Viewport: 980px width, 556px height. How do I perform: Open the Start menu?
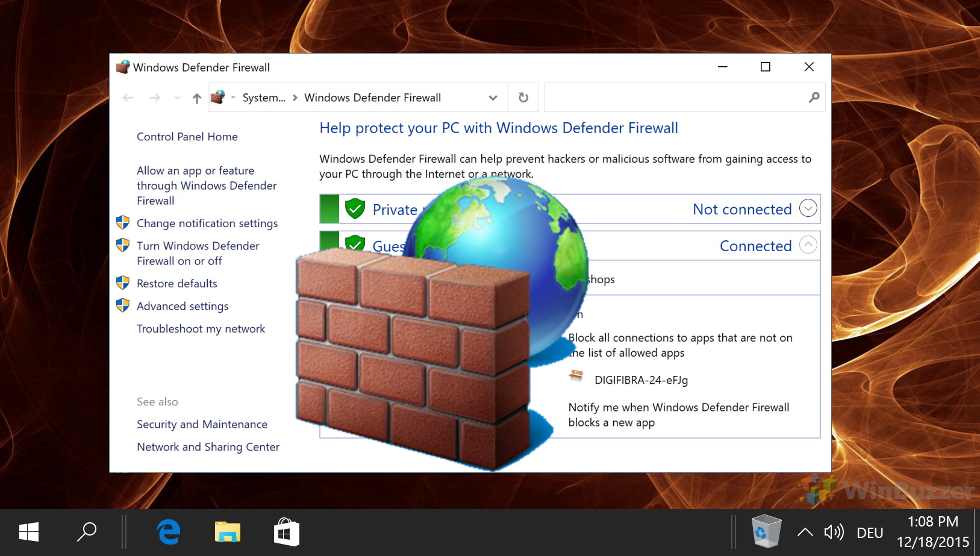point(29,533)
